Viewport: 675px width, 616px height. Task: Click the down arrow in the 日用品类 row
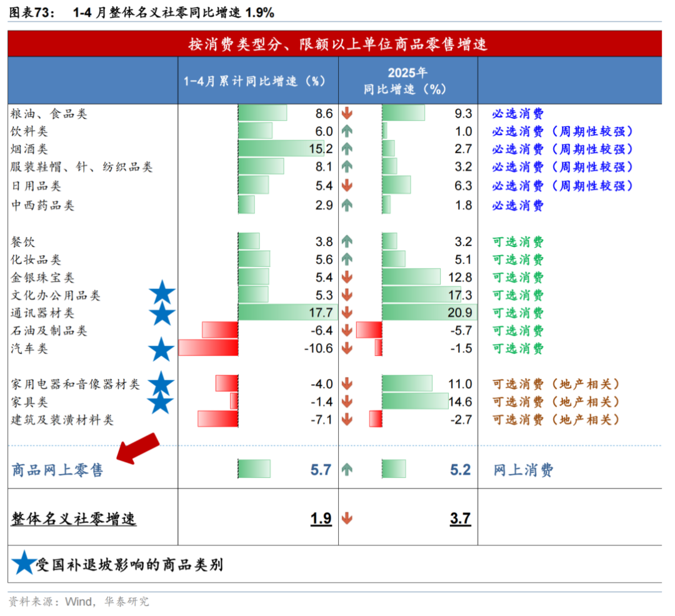click(347, 186)
